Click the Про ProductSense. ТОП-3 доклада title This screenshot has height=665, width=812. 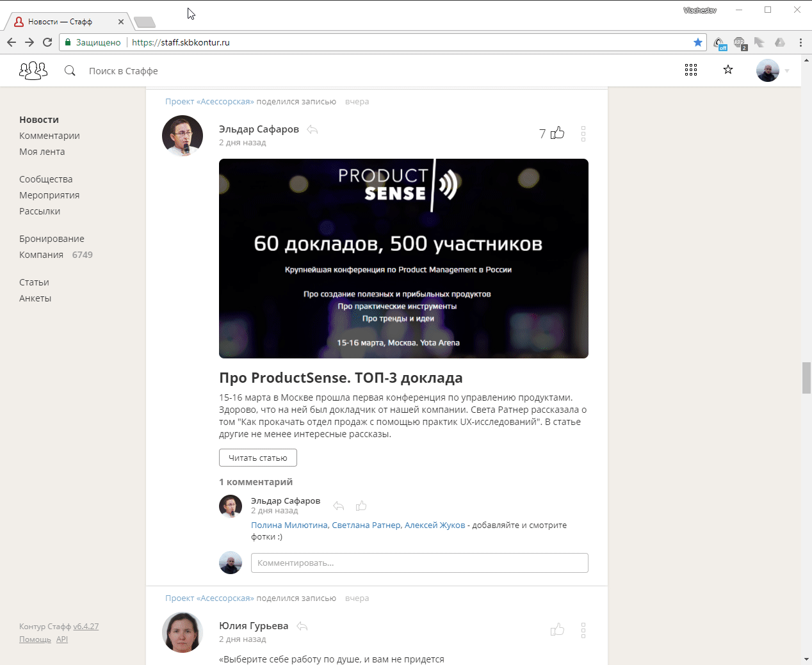click(341, 378)
